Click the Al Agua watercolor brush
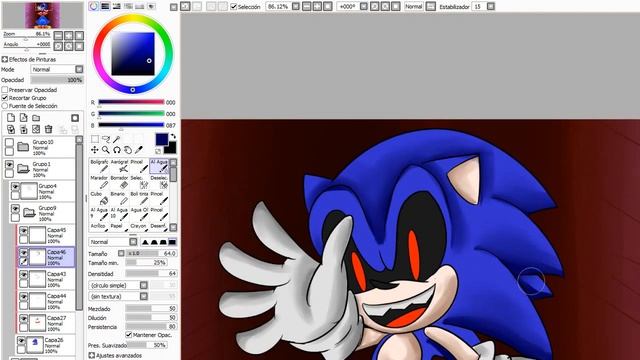The height and width of the screenshot is (360, 640). (159, 166)
